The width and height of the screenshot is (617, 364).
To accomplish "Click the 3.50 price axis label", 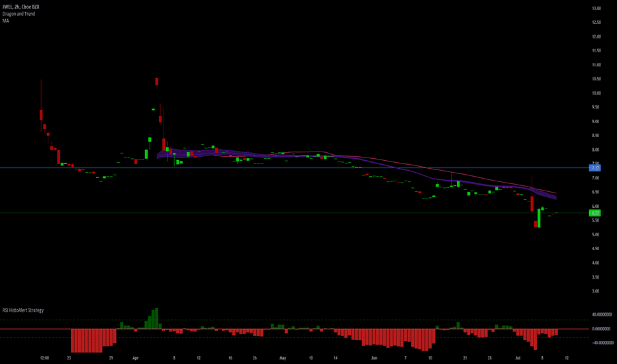I will click(595, 277).
